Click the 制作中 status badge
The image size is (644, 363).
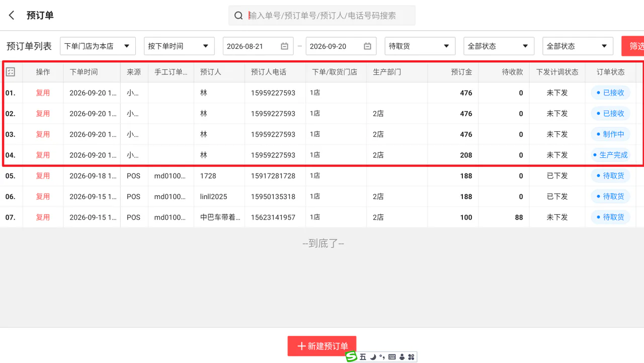(x=610, y=134)
